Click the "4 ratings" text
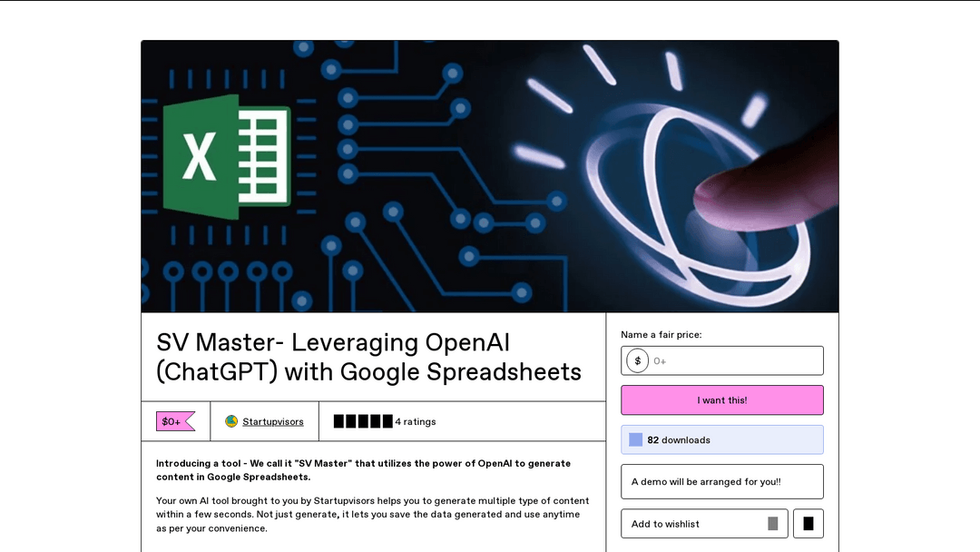This screenshot has height=552, width=980. pyautogui.click(x=416, y=422)
